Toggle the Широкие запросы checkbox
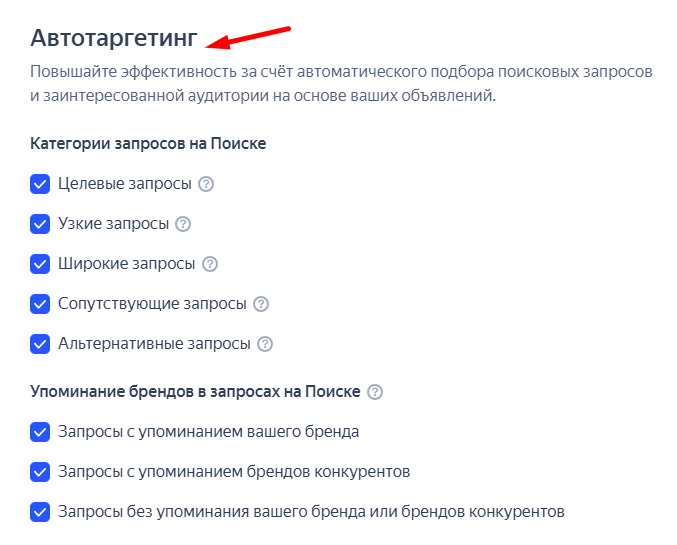Viewport: 677px width, 545px height. pos(40,264)
